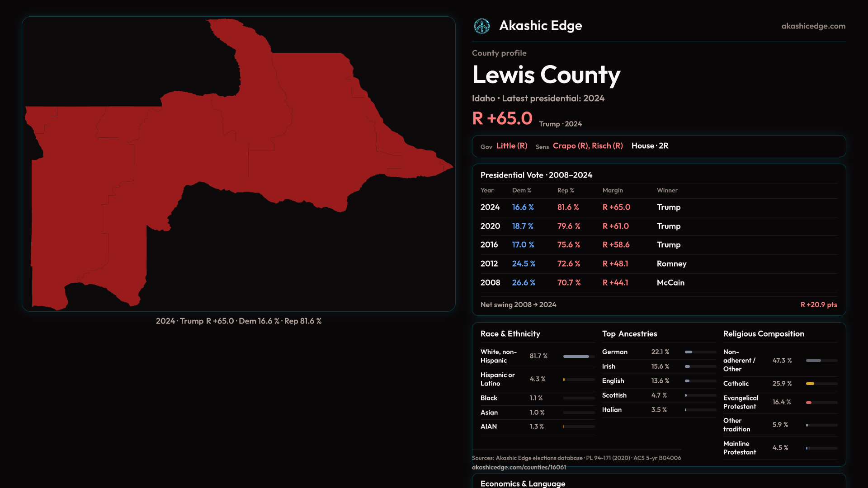Click McCain winner in 2008 row
This screenshot has height=488, width=868.
click(670, 283)
